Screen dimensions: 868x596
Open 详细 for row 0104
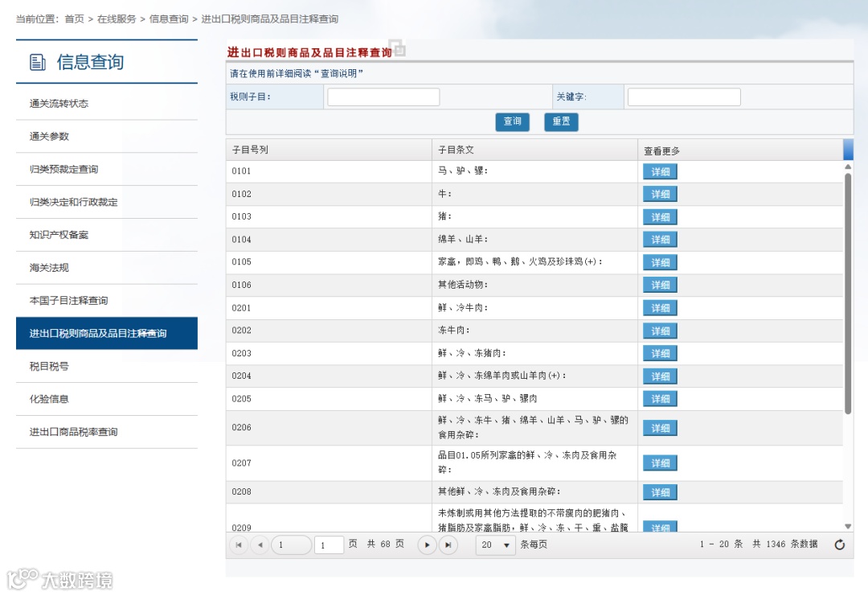pyautogui.click(x=660, y=240)
